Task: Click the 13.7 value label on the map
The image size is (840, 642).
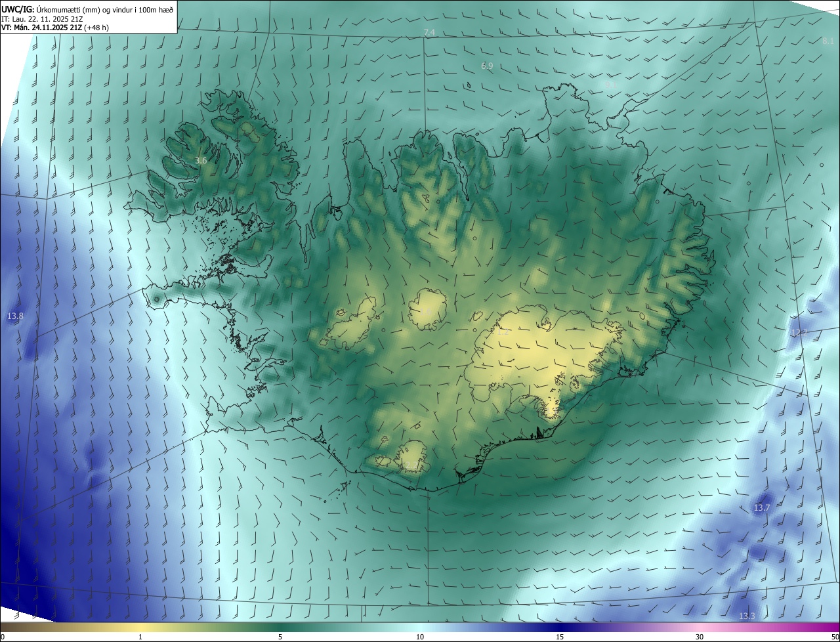Action: pos(761,508)
